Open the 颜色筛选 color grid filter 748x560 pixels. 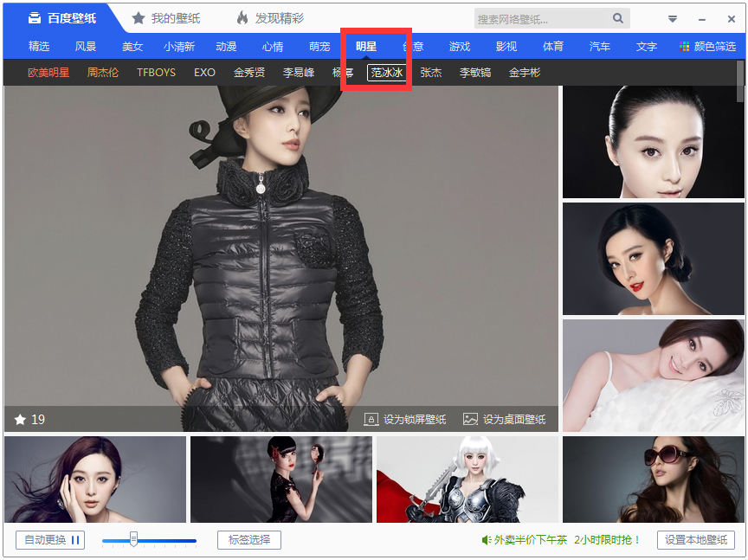tap(685, 47)
